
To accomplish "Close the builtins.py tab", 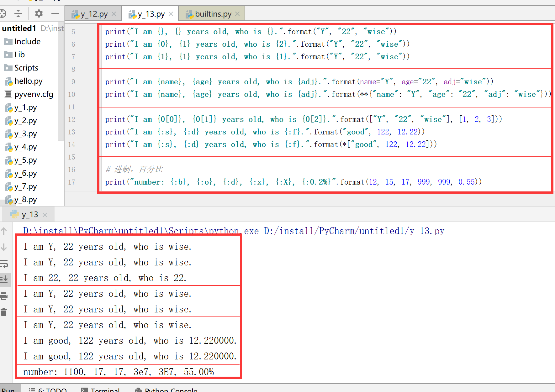I will click(x=237, y=14).
